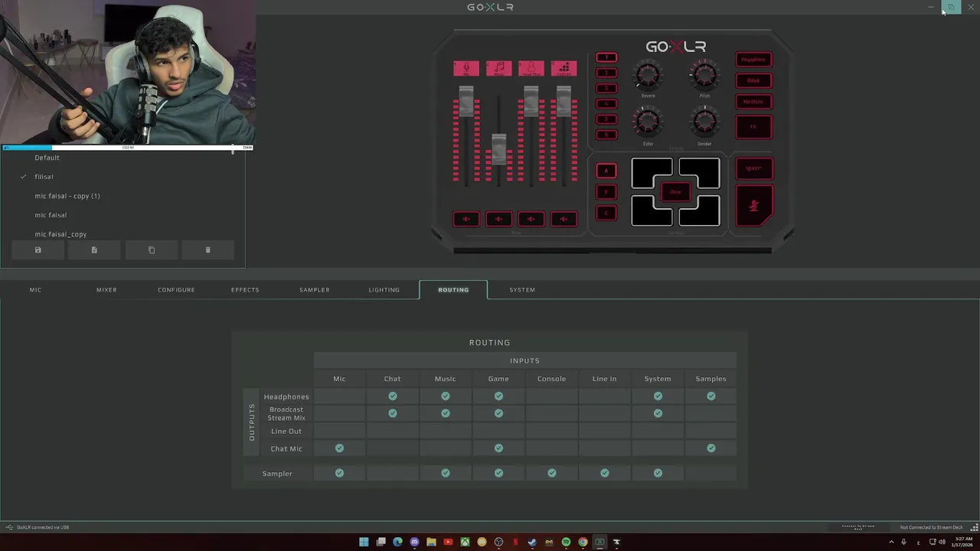This screenshot has width=980, height=551.
Task: Select sampler bank A
Action: pyautogui.click(x=606, y=171)
